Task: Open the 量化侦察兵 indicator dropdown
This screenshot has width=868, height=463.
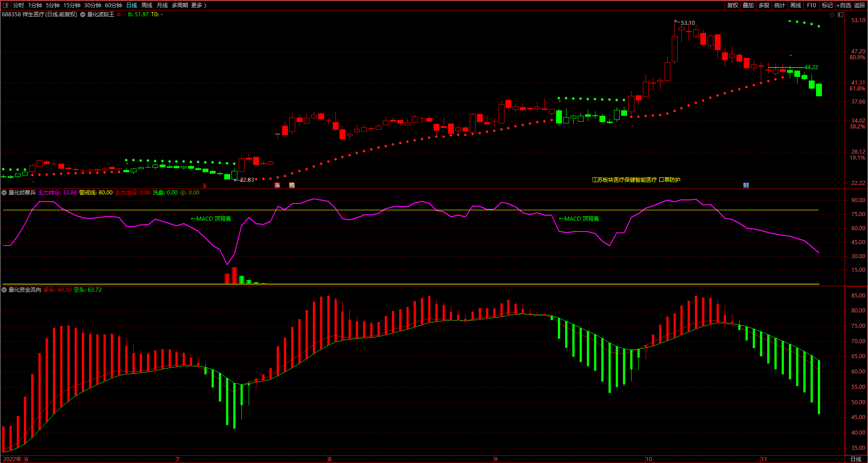Action: pyautogui.click(x=4, y=193)
